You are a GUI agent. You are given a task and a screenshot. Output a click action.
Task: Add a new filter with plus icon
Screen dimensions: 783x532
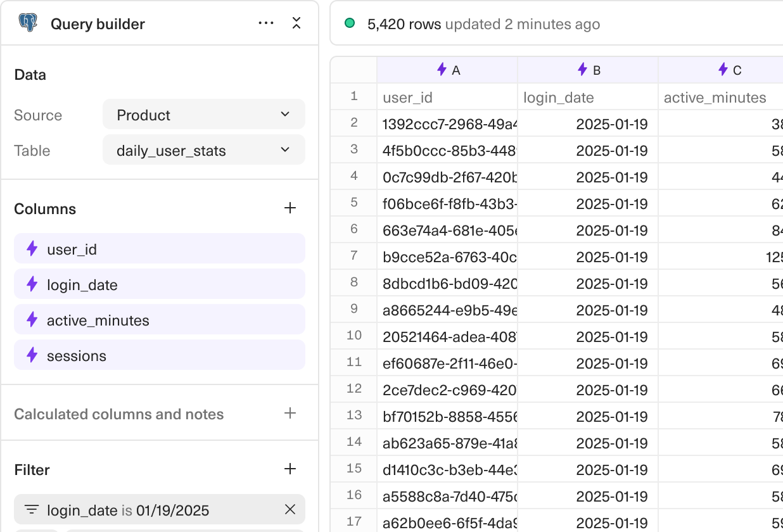[x=290, y=469]
